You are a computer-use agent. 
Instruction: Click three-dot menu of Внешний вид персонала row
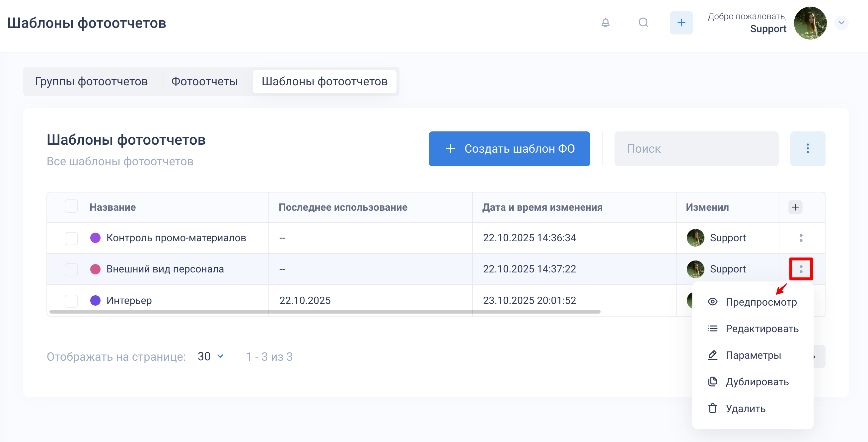tap(801, 269)
